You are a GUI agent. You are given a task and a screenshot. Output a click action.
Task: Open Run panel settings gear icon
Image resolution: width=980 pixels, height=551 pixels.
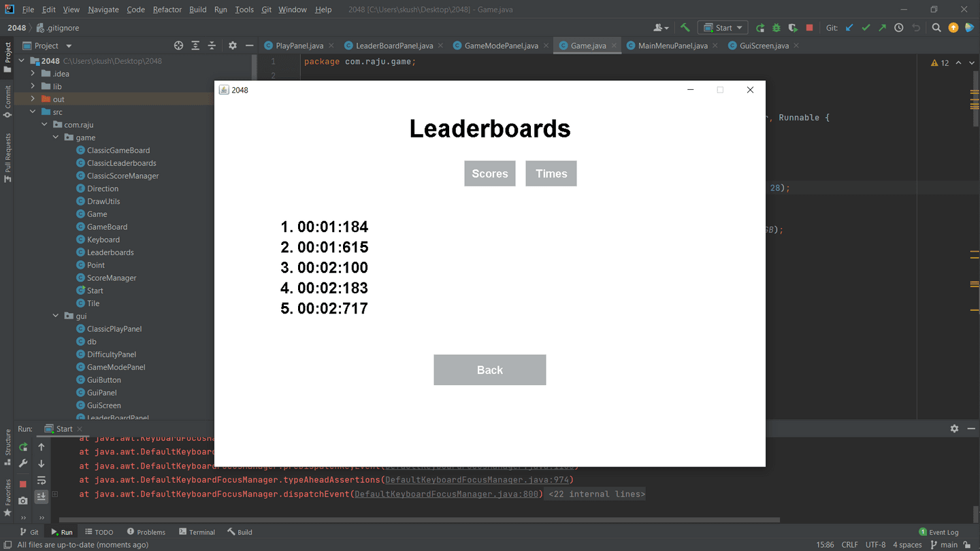954,429
